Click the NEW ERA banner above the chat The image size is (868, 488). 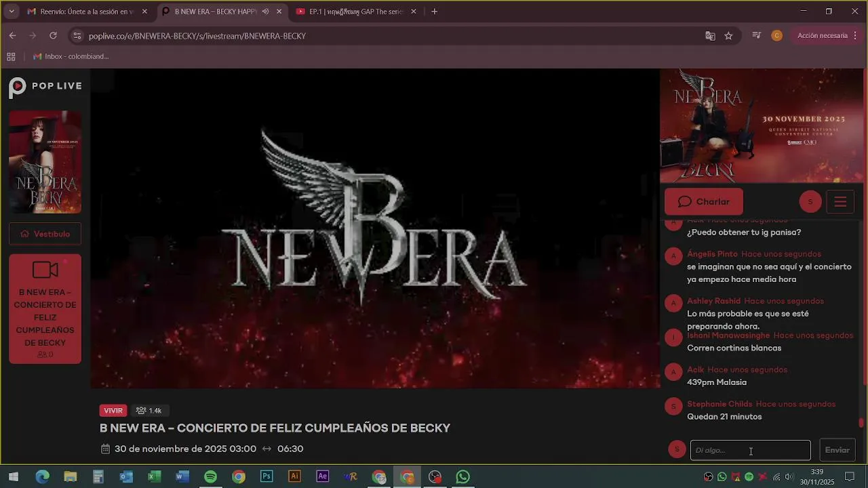click(763, 125)
